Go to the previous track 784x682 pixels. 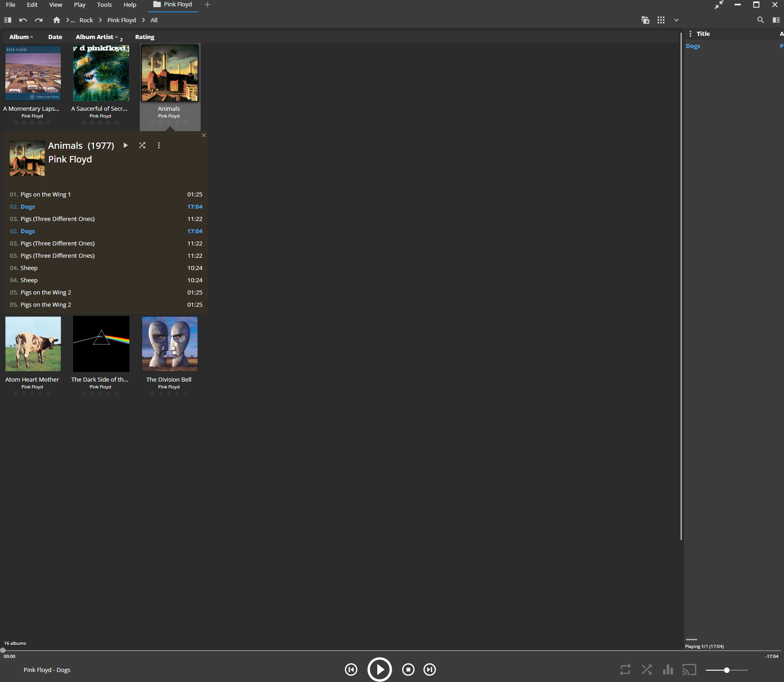pos(351,670)
